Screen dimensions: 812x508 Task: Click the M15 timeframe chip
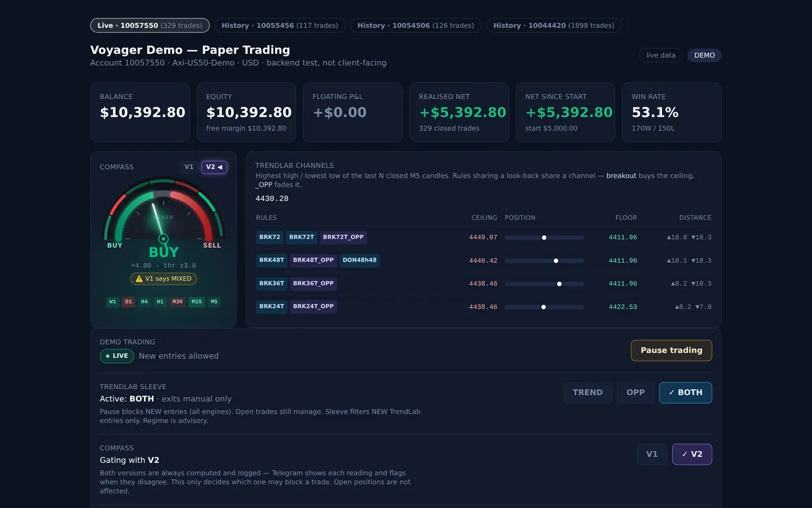[x=196, y=302]
